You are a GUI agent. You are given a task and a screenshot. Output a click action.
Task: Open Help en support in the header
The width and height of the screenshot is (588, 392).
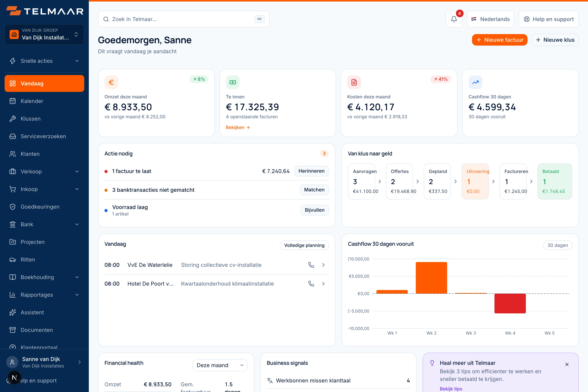pyautogui.click(x=549, y=19)
